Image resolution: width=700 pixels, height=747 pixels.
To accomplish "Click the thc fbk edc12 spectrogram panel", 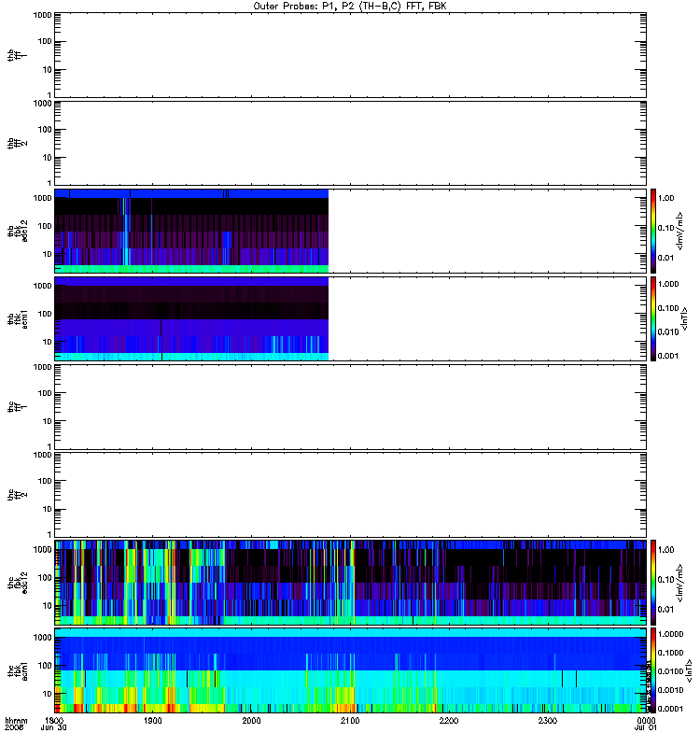I will [x=351, y=582].
